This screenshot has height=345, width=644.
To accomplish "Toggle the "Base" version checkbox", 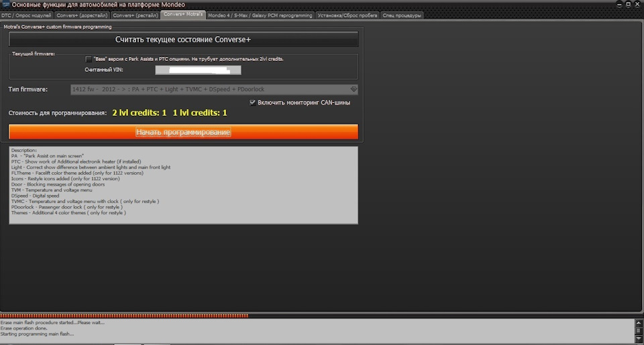I will [89, 59].
